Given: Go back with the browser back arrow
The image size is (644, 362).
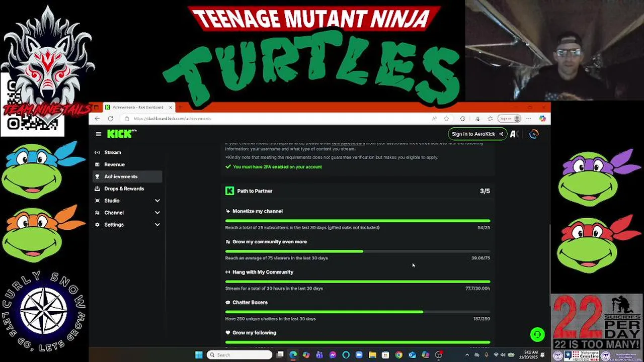Looking at the screenshot, I should pos(97,119).
